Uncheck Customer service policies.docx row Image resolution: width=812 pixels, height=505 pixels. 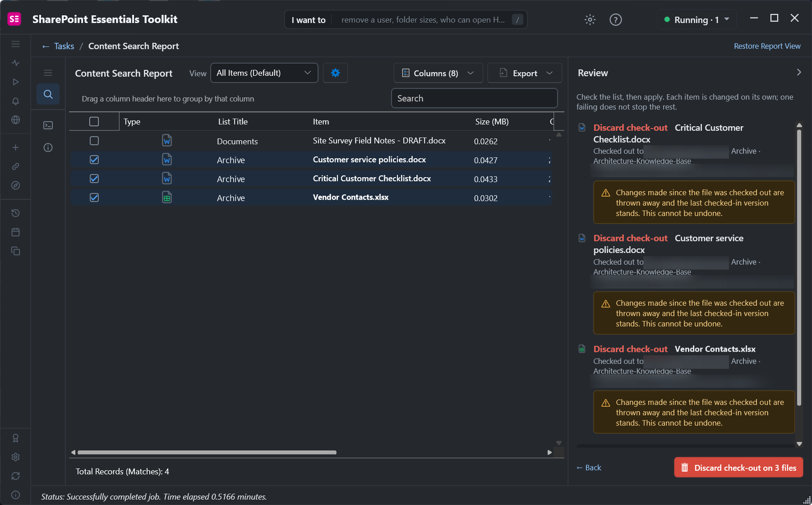click(x=94, y=160)
